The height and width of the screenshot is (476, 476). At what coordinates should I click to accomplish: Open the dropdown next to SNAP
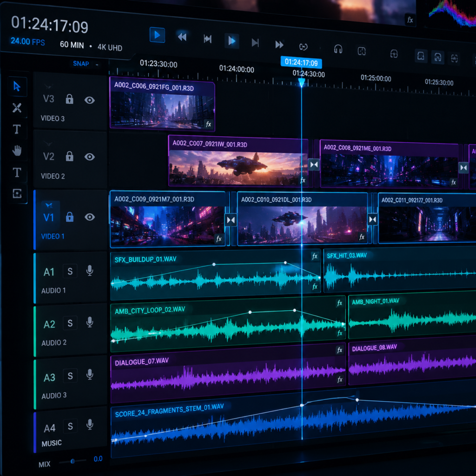[97, 65]
